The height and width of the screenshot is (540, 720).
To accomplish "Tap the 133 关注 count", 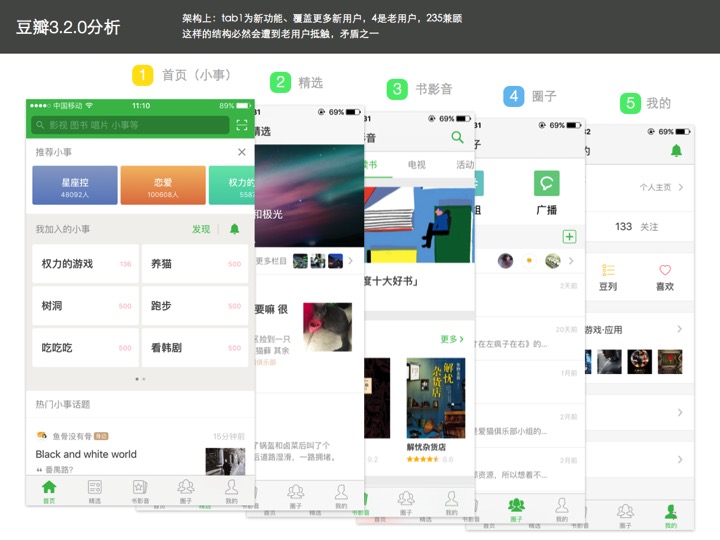I will coord(636,226).
